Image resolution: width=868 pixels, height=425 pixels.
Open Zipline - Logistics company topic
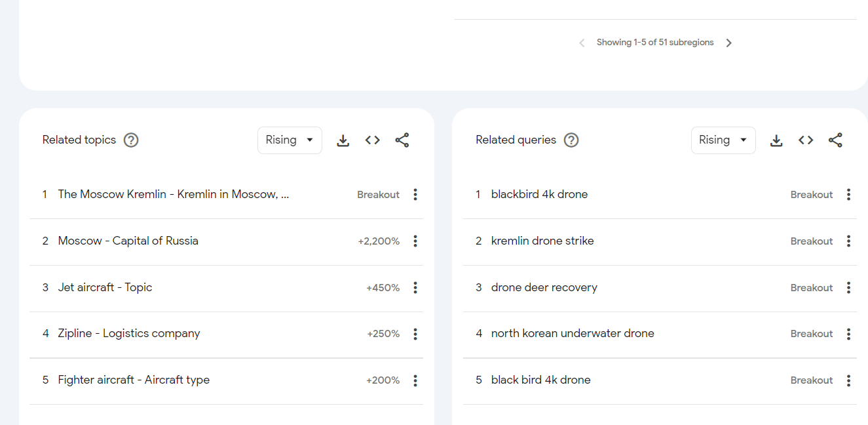pyautogui.click(x=129, y=333)
